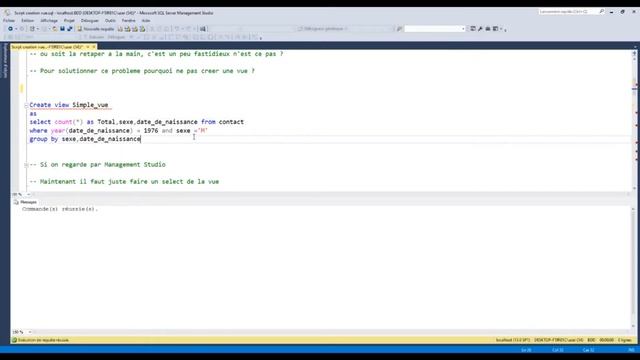This screenshot has width=640, height=360.
Task: Click the group by line of code
Action: click(x=85, y=139)
